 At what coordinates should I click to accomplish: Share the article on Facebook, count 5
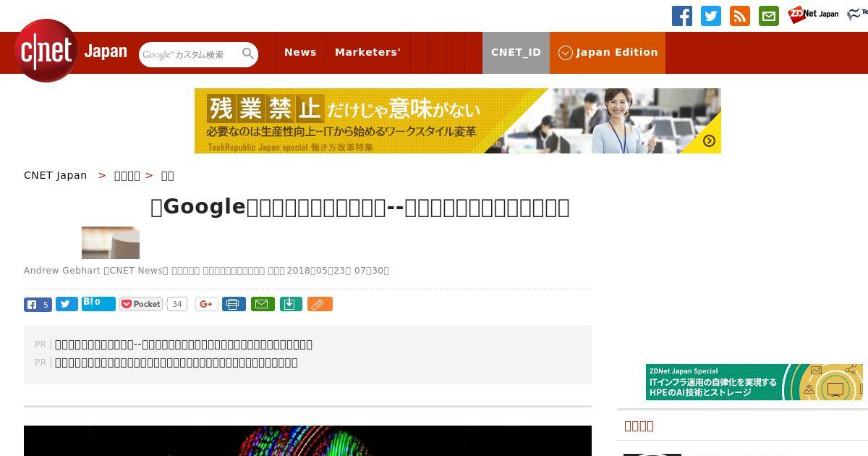point(38,305)
